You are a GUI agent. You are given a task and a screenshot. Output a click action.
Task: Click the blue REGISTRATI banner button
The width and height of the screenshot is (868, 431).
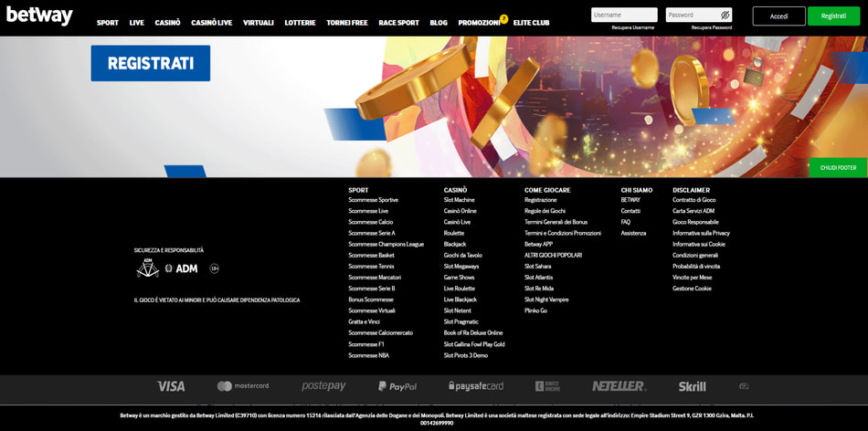(151, 63)
